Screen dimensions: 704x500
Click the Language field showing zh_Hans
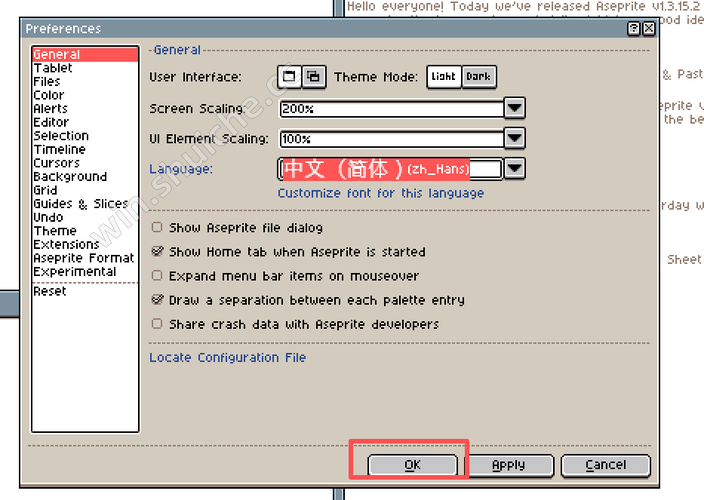[391, 169]
